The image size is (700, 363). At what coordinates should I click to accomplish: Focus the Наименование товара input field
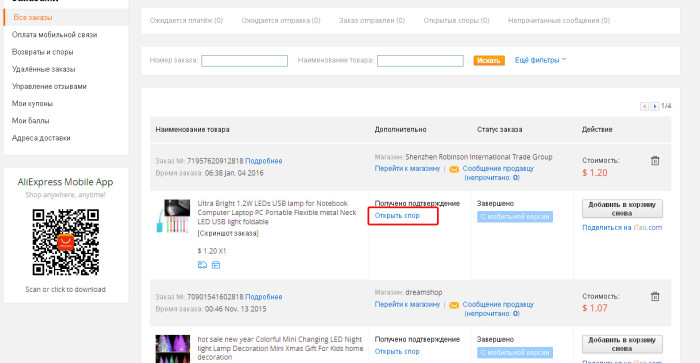point(420,61)
